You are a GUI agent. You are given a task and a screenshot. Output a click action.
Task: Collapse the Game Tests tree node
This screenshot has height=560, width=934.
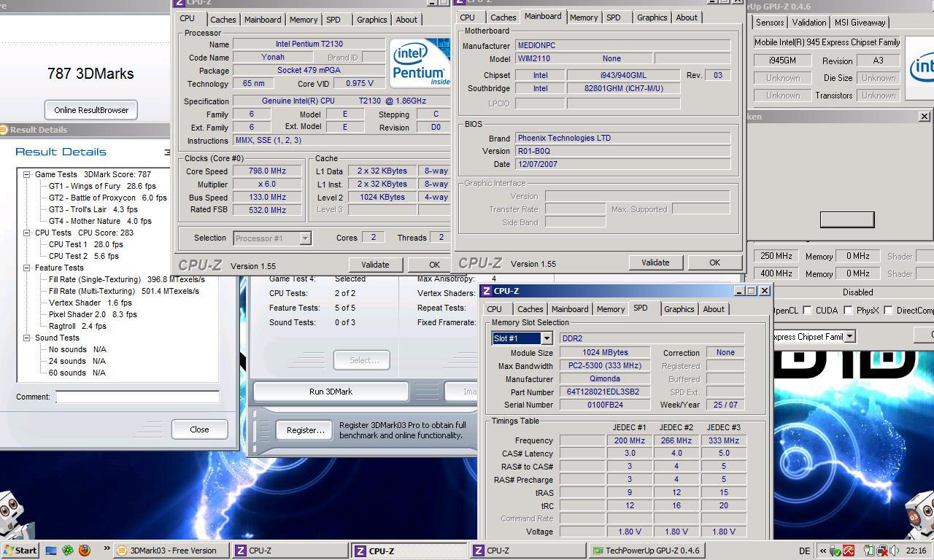point(26,174)
